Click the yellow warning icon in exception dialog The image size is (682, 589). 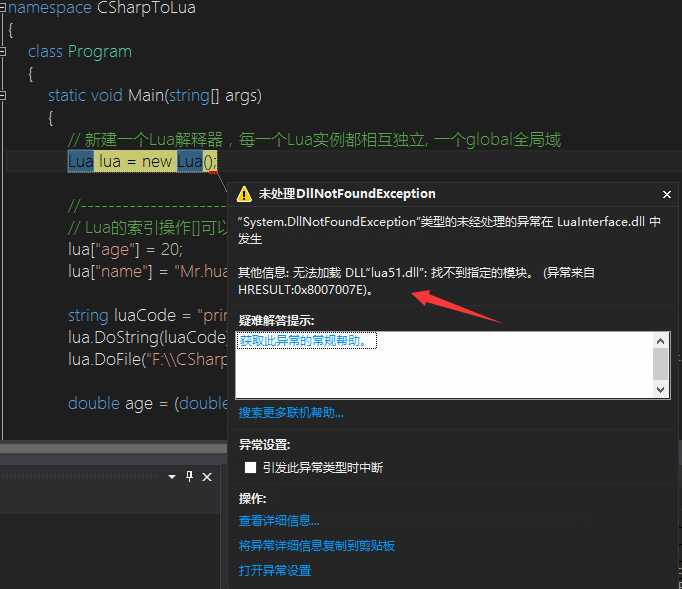pos(244,194)
